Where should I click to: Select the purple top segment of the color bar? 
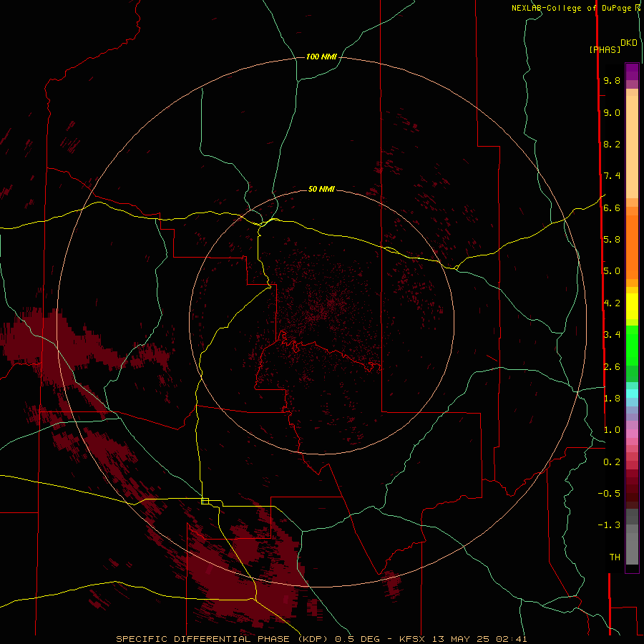pos(632,72)
